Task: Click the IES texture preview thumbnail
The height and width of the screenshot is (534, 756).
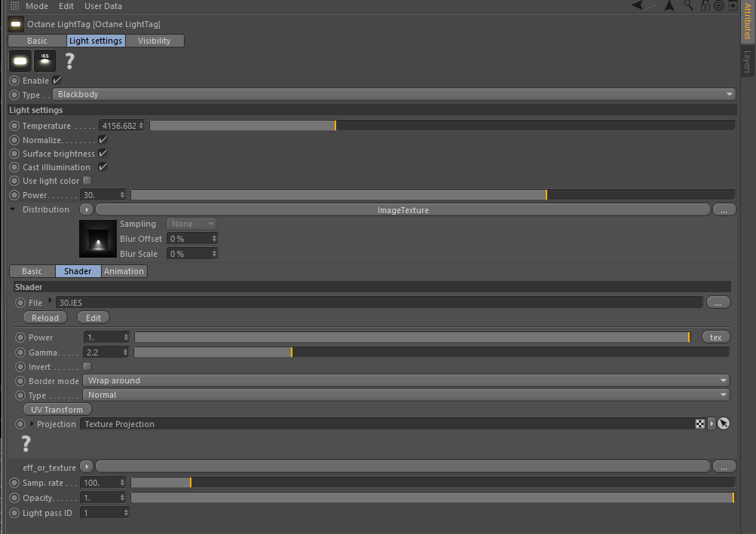Action: click(x=98, y=239)
